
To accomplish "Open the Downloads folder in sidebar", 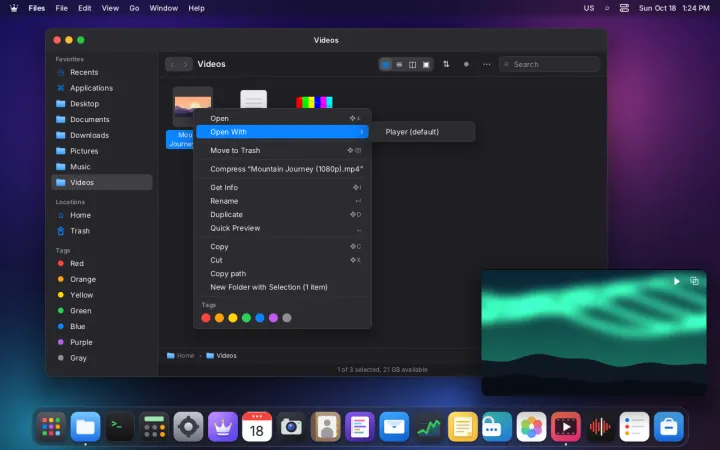I will [x=101, y=135].
